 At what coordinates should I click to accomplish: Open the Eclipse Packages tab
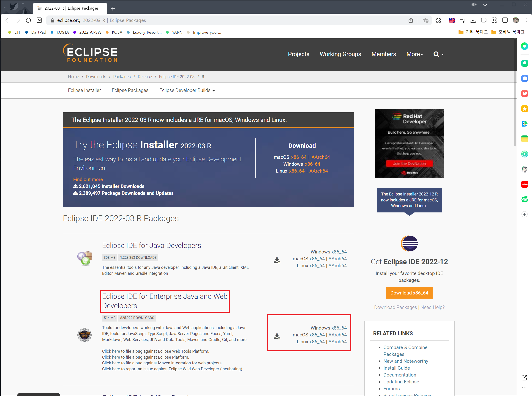[x=130, y=90]
